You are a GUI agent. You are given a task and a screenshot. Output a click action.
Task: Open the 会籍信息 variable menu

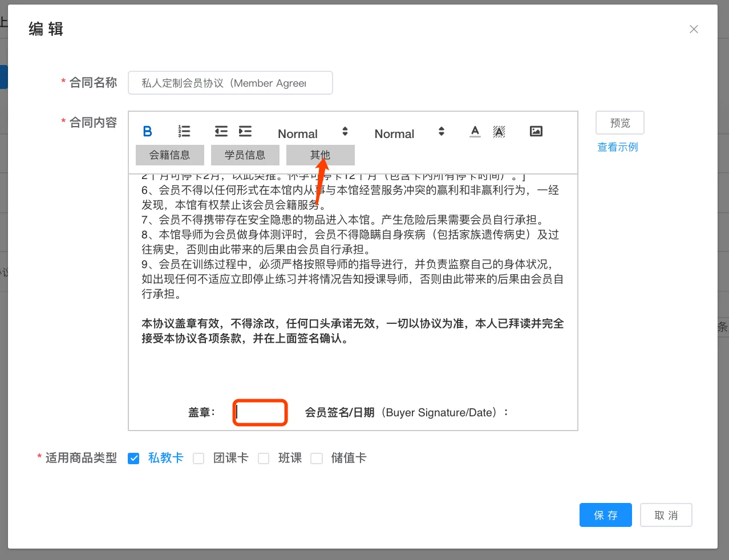coord(169,155)
